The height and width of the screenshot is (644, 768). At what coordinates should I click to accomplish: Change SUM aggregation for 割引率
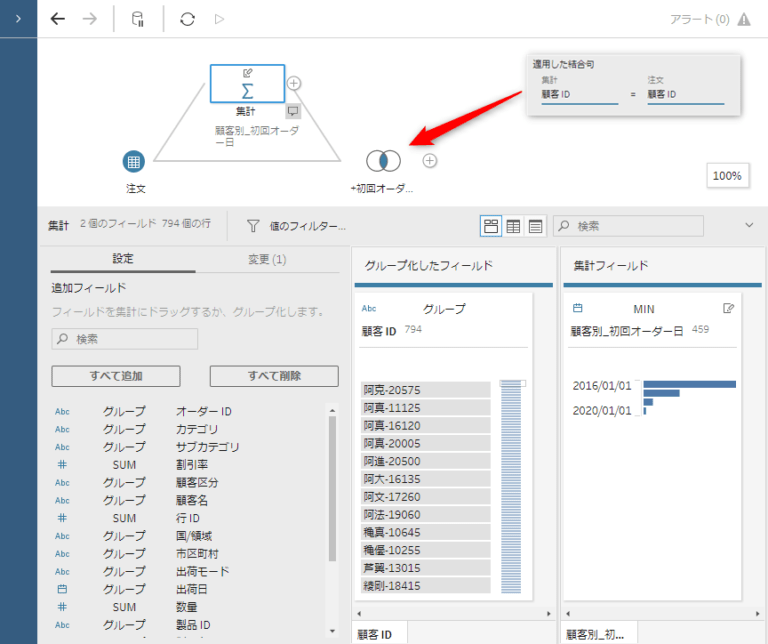point(124,465)
